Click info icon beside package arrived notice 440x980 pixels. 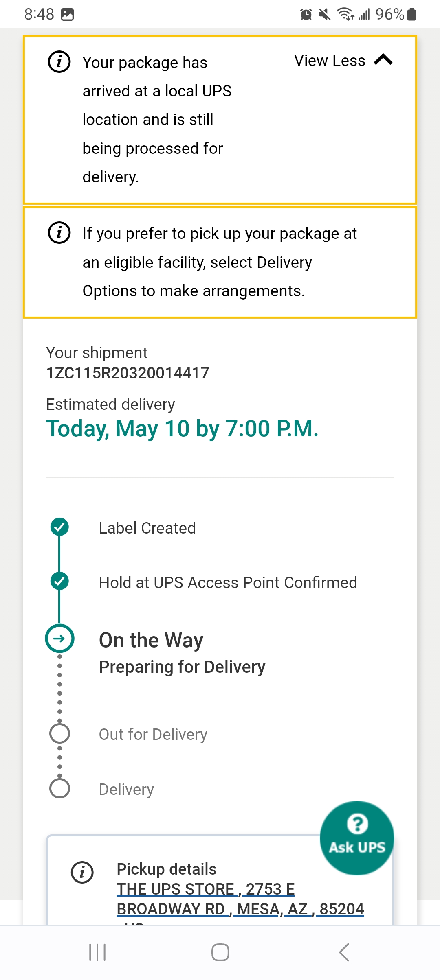[x=59, y=62]
